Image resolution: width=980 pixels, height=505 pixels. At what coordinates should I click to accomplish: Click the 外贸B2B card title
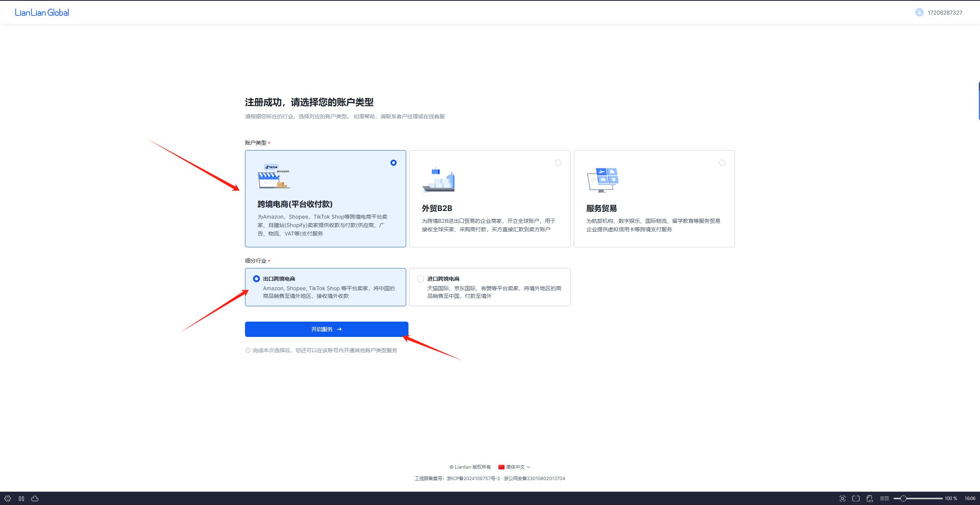[x=437, y=208]
